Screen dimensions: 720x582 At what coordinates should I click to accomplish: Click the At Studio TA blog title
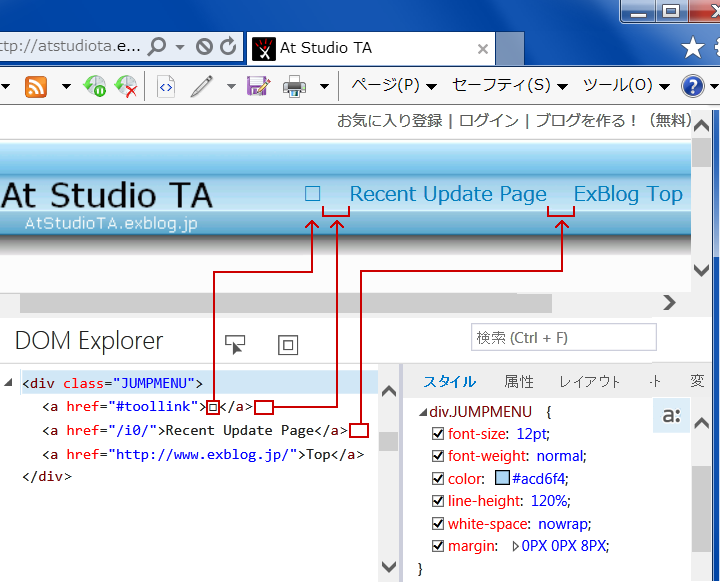point(107,195)
